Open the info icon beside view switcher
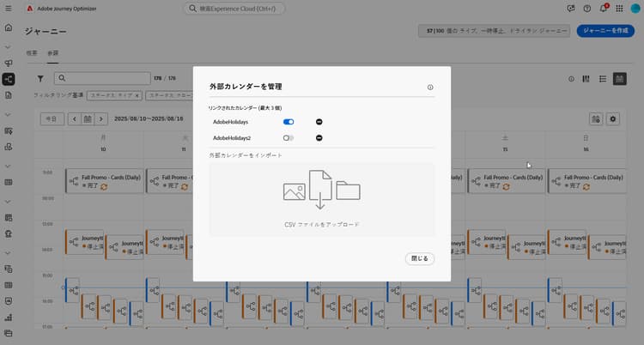Screen dimensions: 644x345 point(571,79)
